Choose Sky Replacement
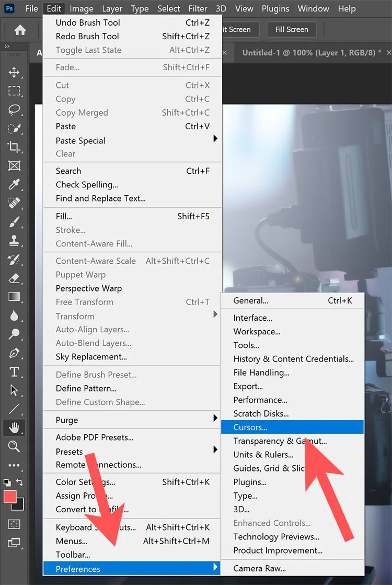Image resolution: width=392 pixels, height=585 pixels. tap(132, 357)
